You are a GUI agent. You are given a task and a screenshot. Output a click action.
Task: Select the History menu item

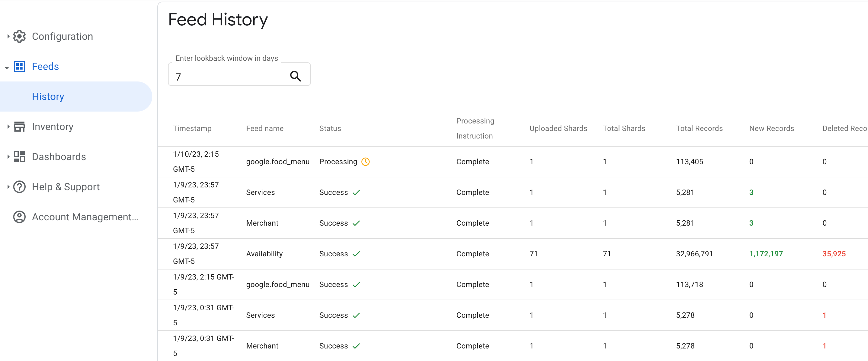tap(49, 96)
